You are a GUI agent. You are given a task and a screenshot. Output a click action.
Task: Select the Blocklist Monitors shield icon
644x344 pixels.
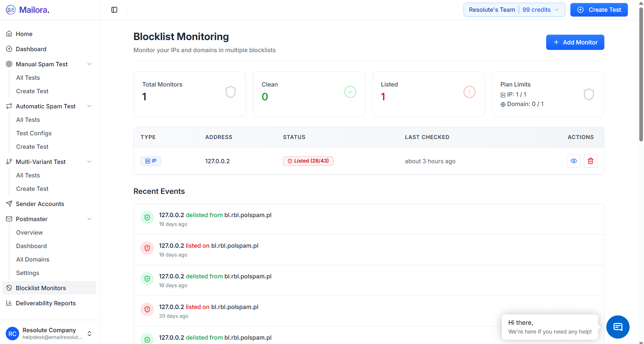click(x=9, y=288)
